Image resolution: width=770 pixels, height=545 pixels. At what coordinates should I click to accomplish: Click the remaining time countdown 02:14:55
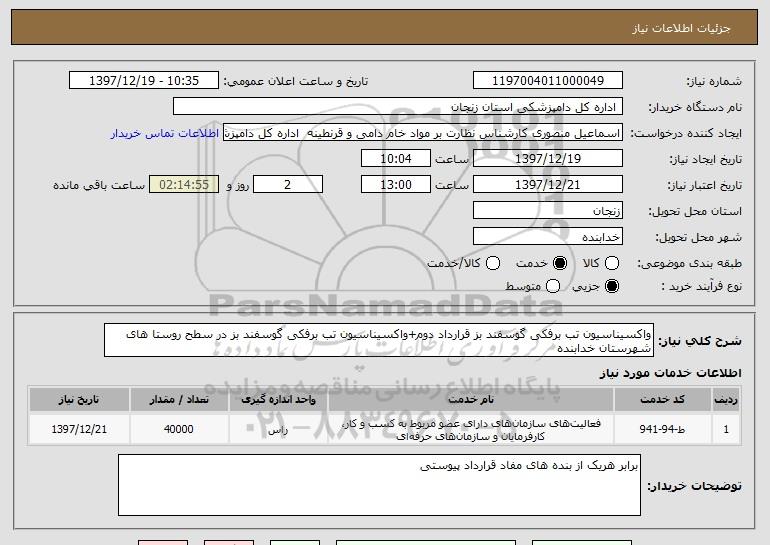[x=184, y=185]
